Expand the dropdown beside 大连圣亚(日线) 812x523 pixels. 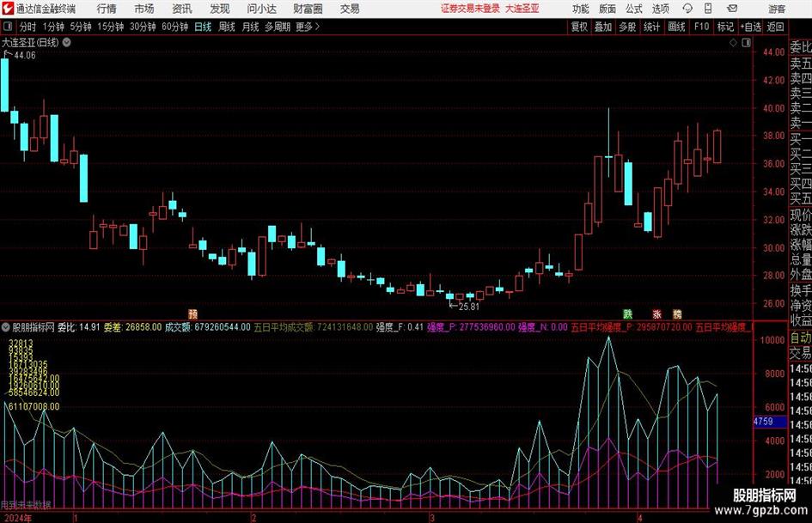coord(66,42)
